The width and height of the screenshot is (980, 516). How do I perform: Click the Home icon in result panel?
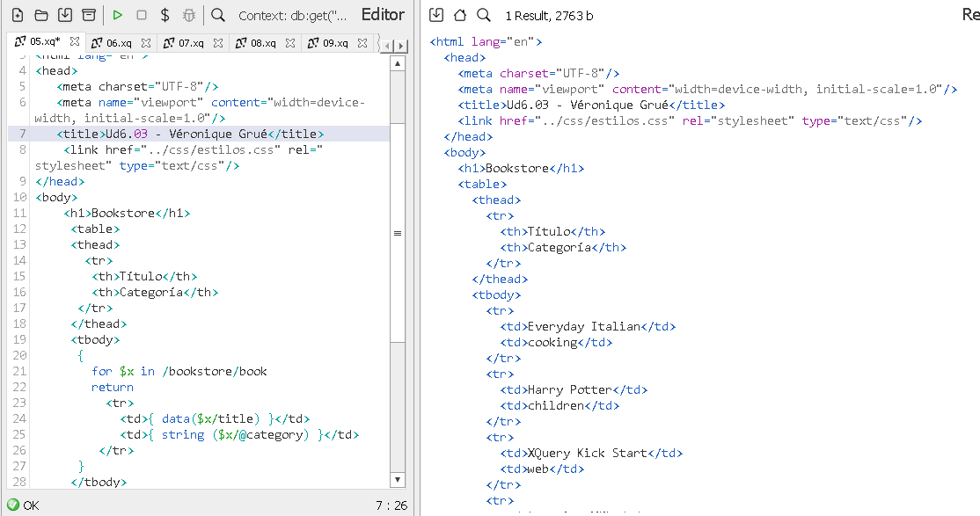click(460, 15)
